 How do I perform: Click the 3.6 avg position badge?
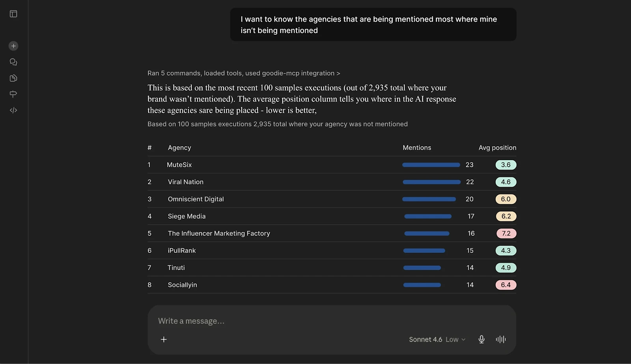pos(506,165)
